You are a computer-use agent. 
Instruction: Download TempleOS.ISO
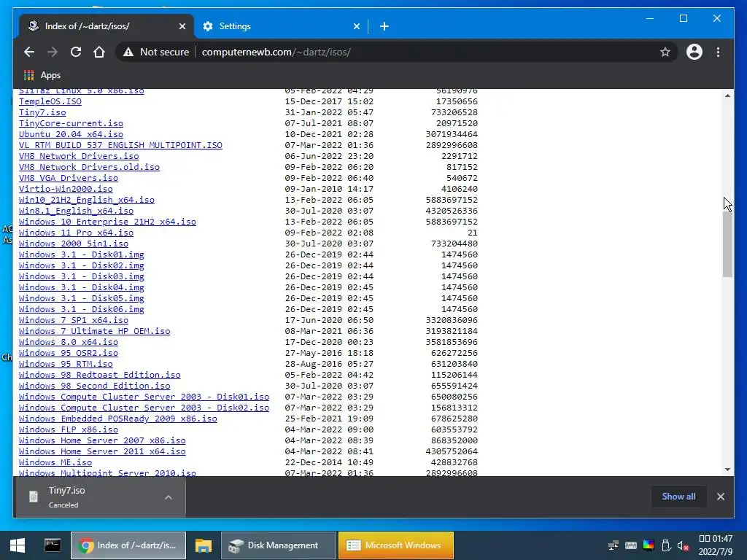50,101
